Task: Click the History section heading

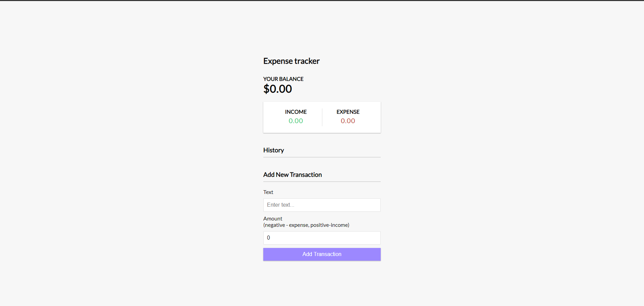Action: coord(273,150)
